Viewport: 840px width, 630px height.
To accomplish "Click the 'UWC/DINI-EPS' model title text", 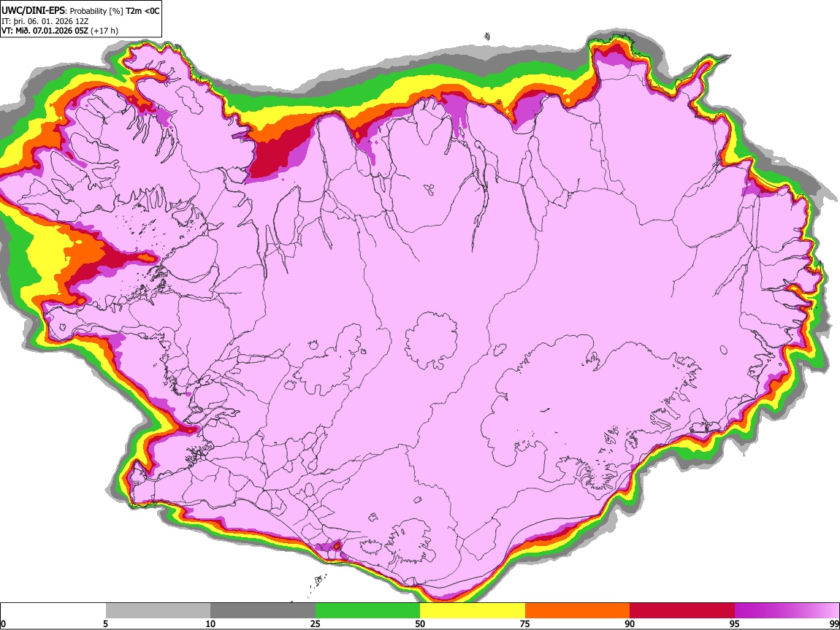I will coord(33,11).
